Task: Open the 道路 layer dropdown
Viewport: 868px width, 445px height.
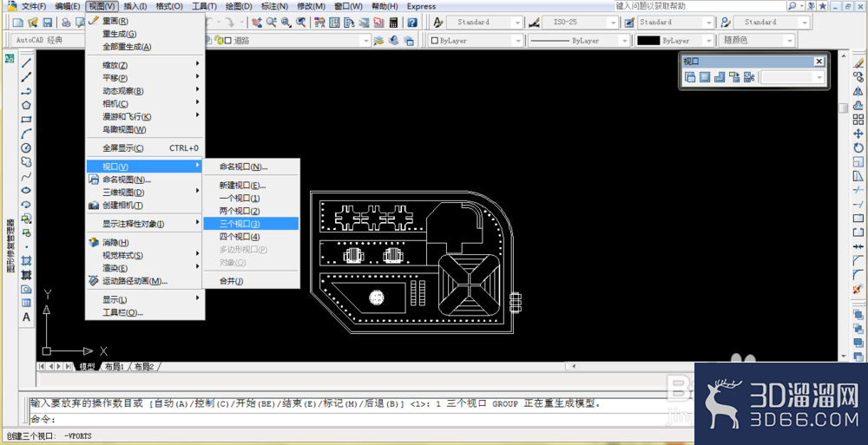Action: [288, 41]
